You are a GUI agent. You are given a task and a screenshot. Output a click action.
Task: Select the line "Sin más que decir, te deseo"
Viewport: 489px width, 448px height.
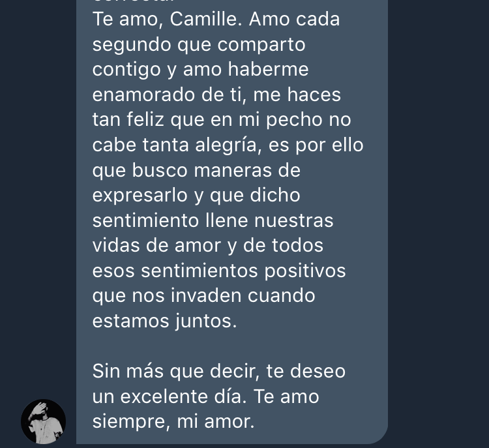tap(219, 372)
